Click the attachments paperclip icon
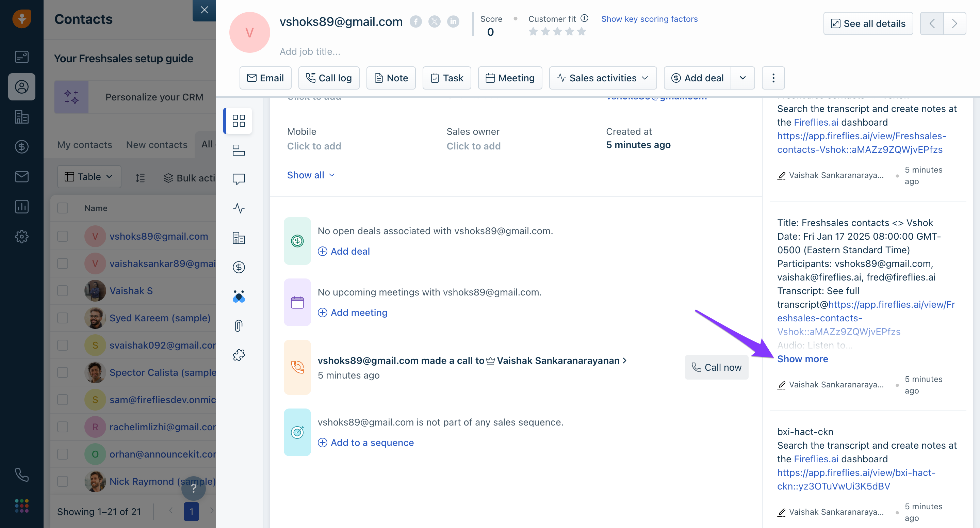Viewport: 980px width, 528px height. tap(239, 326)
